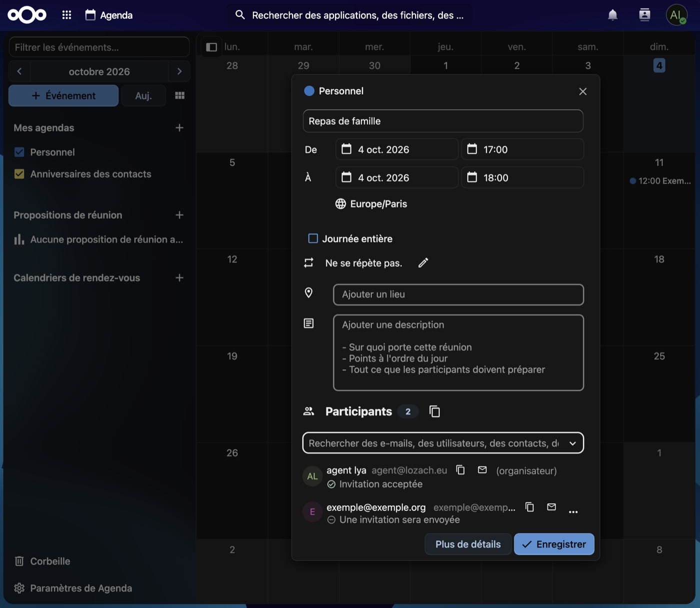Click the location pin icon
Screen dimensions: 700x608
tap(308, 293)
